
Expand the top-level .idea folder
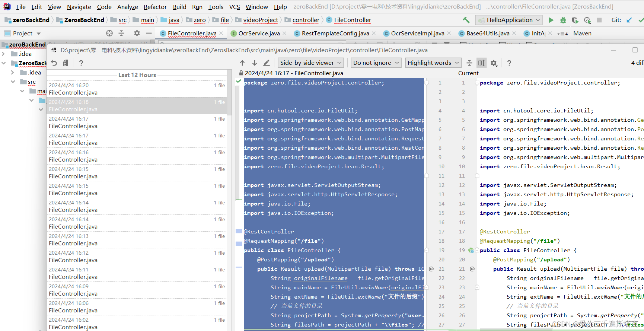3,54
